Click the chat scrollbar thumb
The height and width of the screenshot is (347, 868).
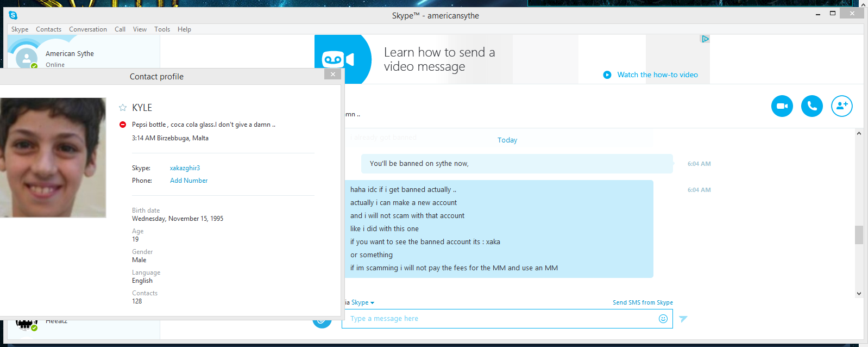[x=859, y=235]
